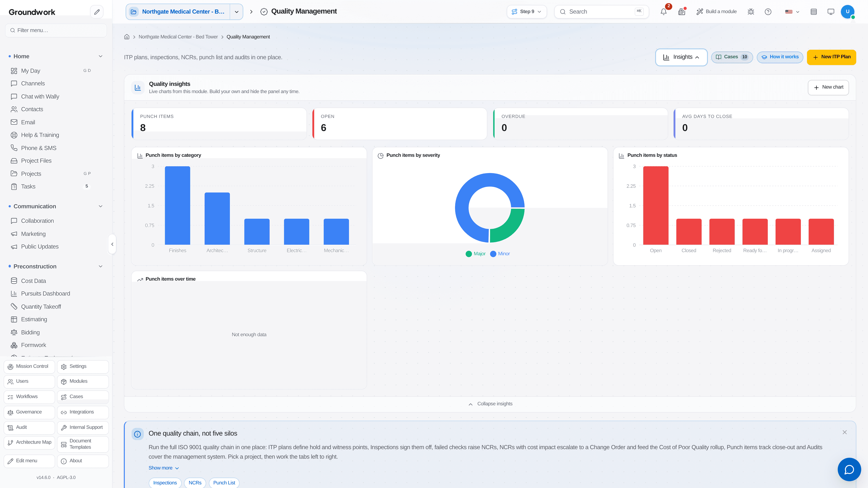This screenshot has height=488, width=868.
Task: Click the home breadcrumb icon
Action: point(127,37)
